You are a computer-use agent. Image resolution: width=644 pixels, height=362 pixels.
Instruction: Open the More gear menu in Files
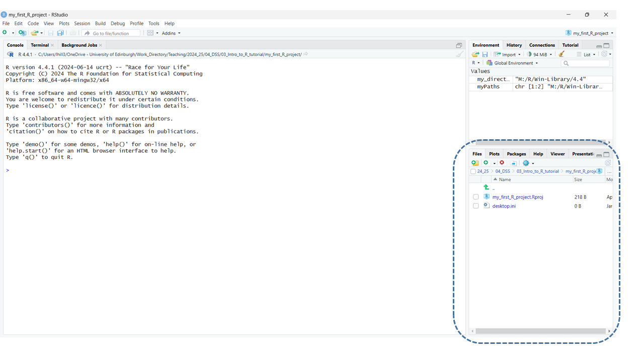click(x=528, y=163)
